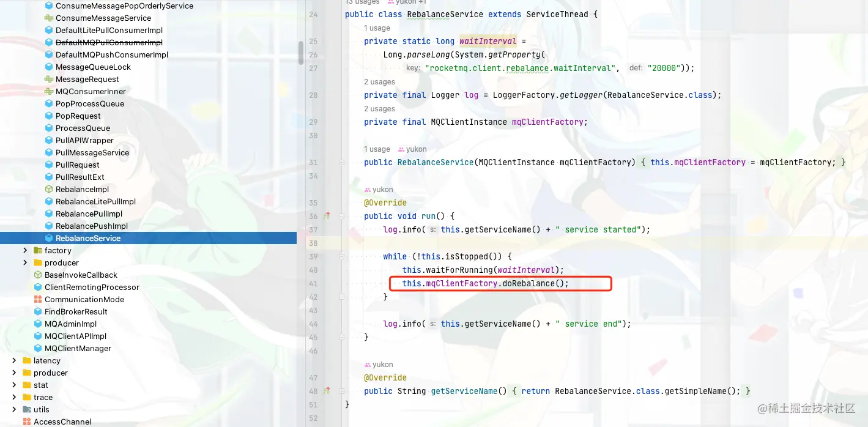Select FindBrokerResult in the project tree
Screen dimensions: 868x427
coord(76,311)
